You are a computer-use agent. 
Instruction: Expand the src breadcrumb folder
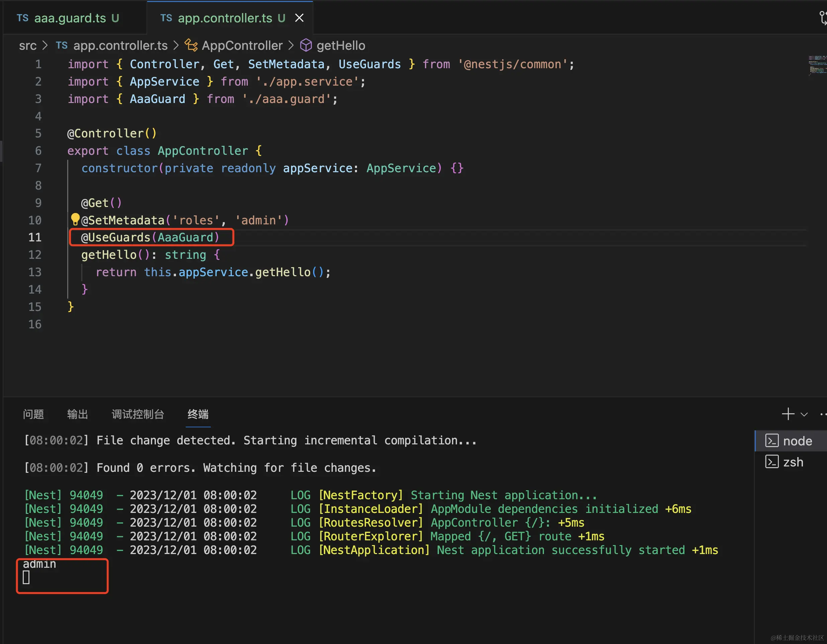click(28, 45)
